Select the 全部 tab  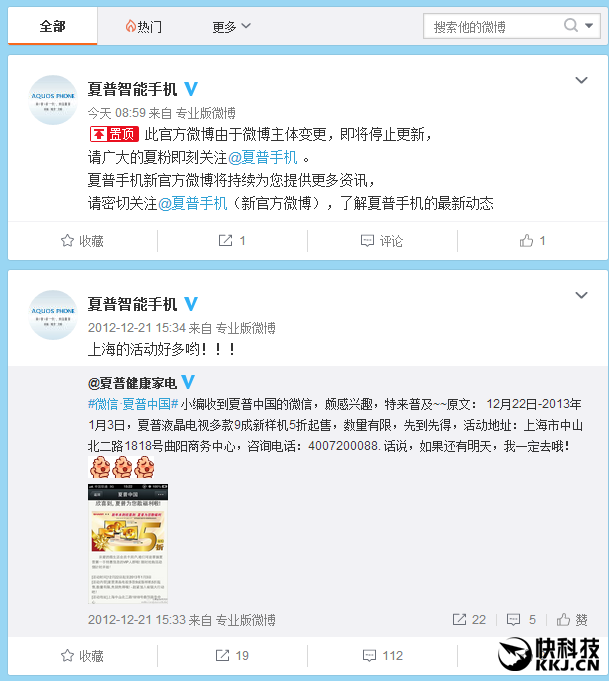53,26
